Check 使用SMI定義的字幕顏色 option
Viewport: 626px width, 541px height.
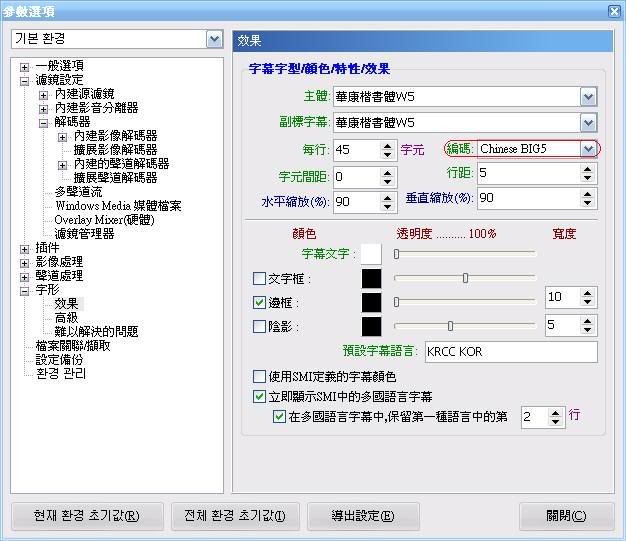[x=260, y=377]
